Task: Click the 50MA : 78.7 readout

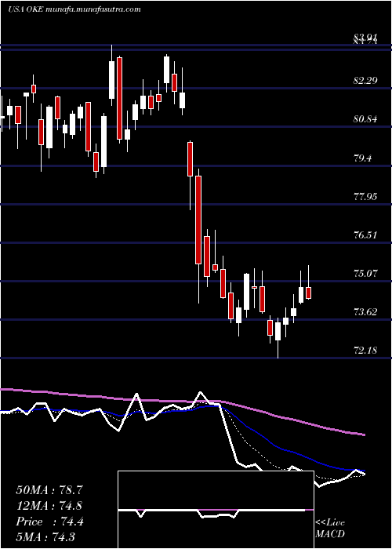Action: pyautogui.click(x=49, y=490)
